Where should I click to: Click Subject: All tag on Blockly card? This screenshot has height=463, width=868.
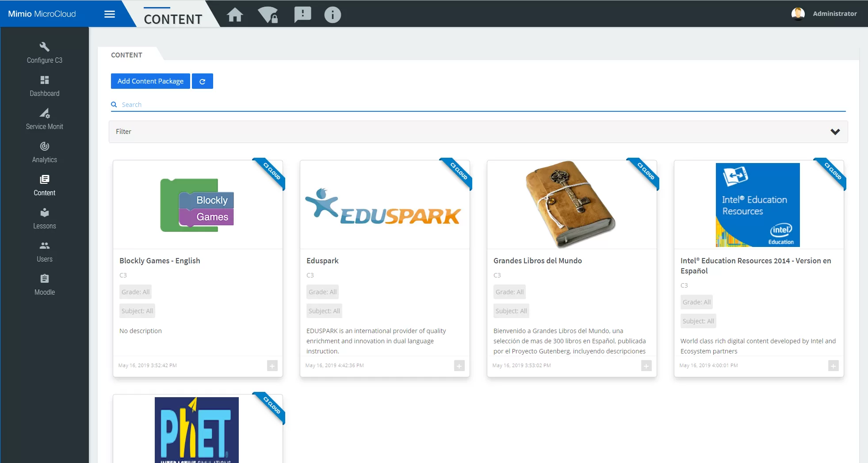click(x=137, y=311)
